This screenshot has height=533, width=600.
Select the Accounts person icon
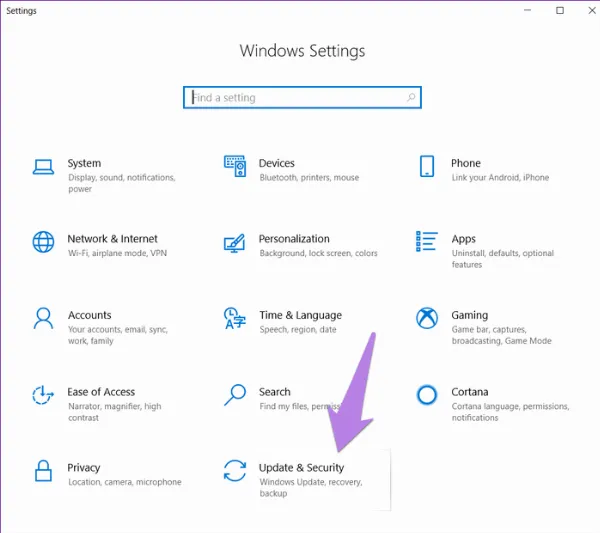tap(43, 318)
